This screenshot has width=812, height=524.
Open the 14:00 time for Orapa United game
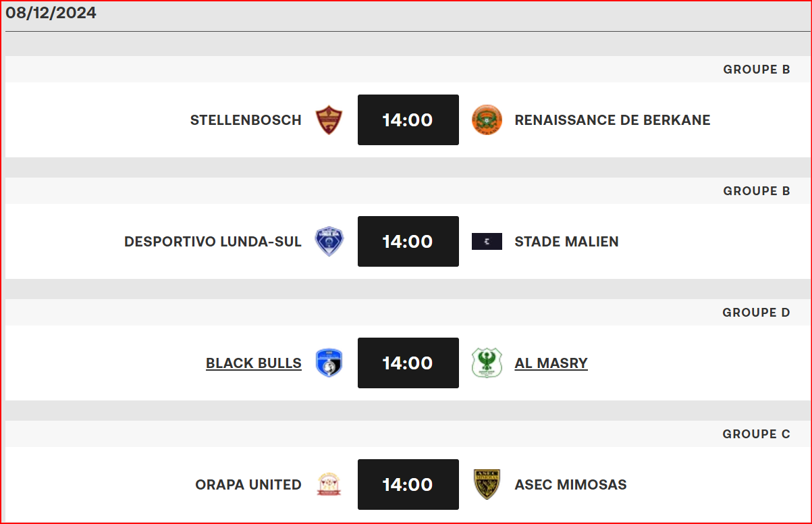[x=408, y=484]
